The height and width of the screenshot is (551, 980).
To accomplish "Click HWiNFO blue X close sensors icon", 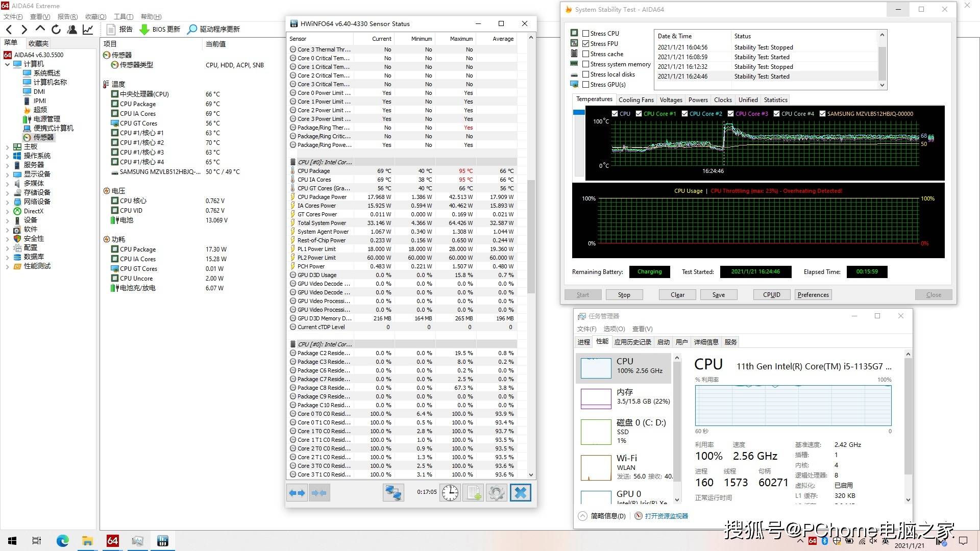I will (x=521, y=493).
